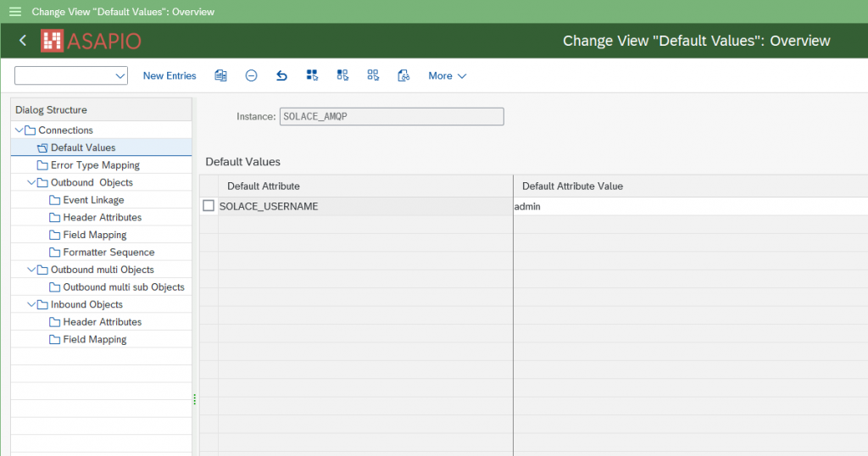This screenshot has width=868, height=456.
Task: Click the Deselect All icon
Action: click(373, 75)
